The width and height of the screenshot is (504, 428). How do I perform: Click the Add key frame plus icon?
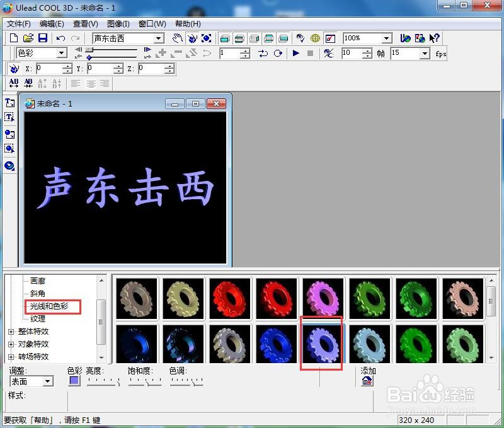162,53
